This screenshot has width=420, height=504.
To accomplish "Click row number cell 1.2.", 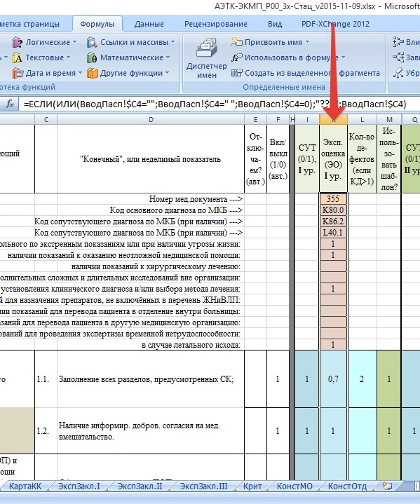I will pyautogui.click(x=46, y=430).
